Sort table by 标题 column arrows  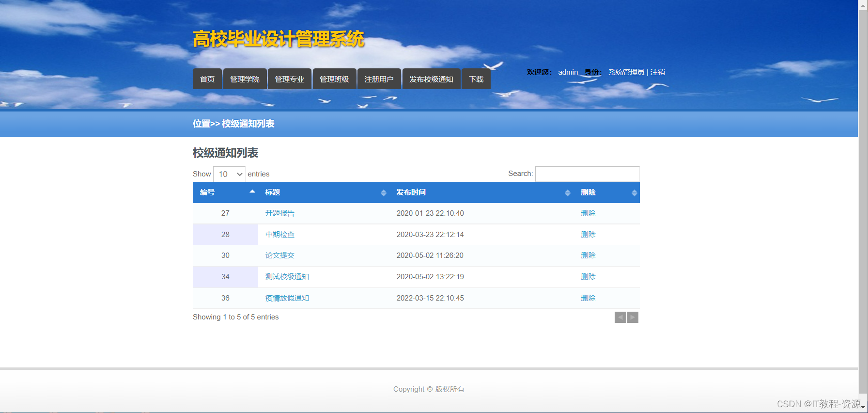click(383, 193)
